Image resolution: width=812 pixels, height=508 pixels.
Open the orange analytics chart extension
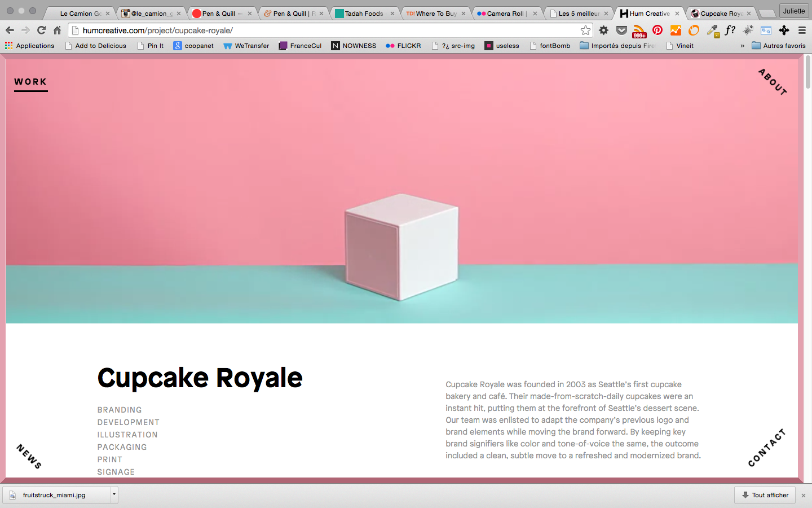(x=676, y=30)
